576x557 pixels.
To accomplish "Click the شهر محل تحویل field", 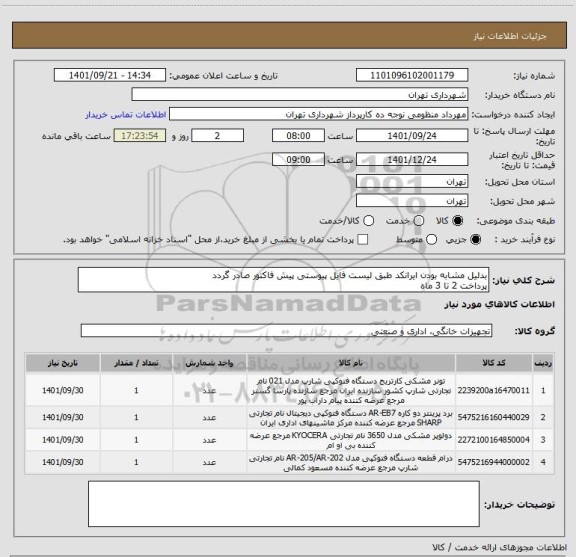I will click(412, 201).
